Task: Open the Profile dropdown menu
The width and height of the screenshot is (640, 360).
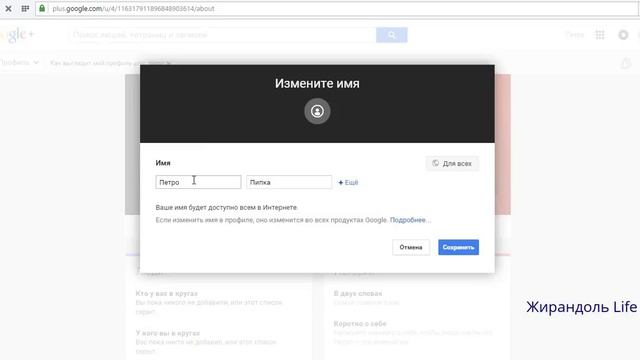Action: click(x=20, y=63)
